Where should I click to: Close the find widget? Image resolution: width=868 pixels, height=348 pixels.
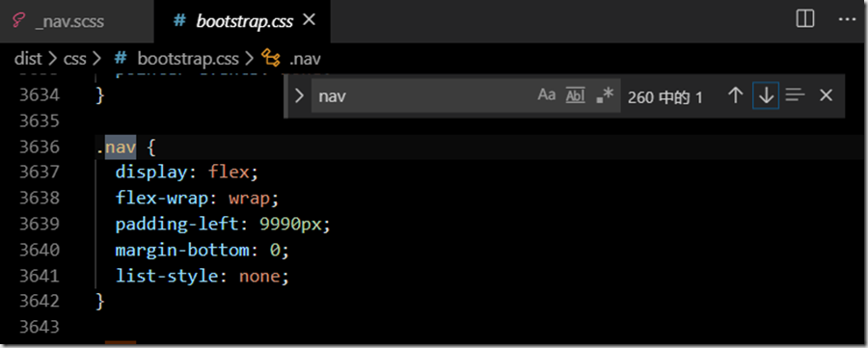click(826, 95)
